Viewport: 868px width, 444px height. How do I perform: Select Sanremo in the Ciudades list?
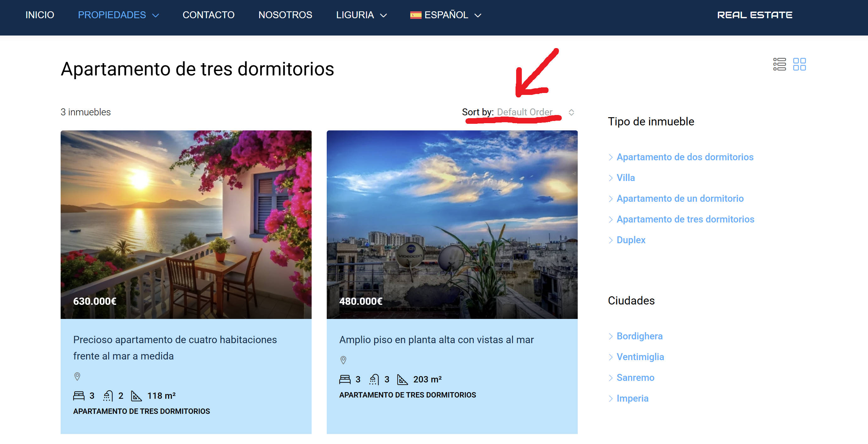click(635, 377)
